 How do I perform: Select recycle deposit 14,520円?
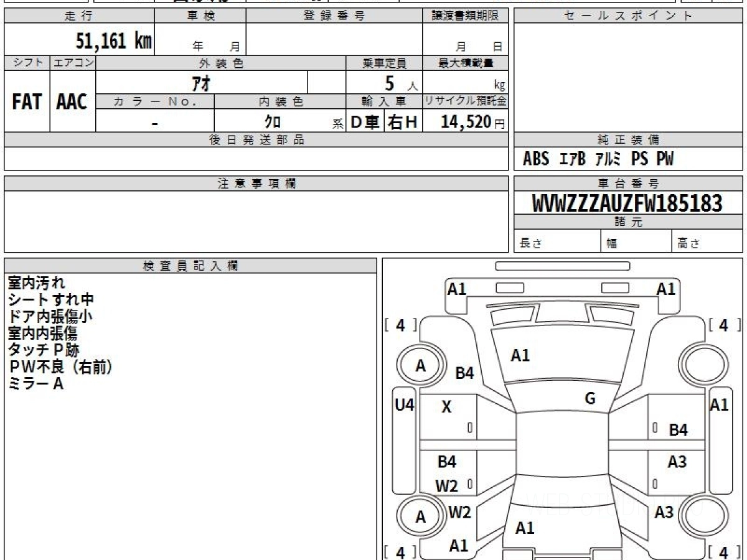coord(473,122)
